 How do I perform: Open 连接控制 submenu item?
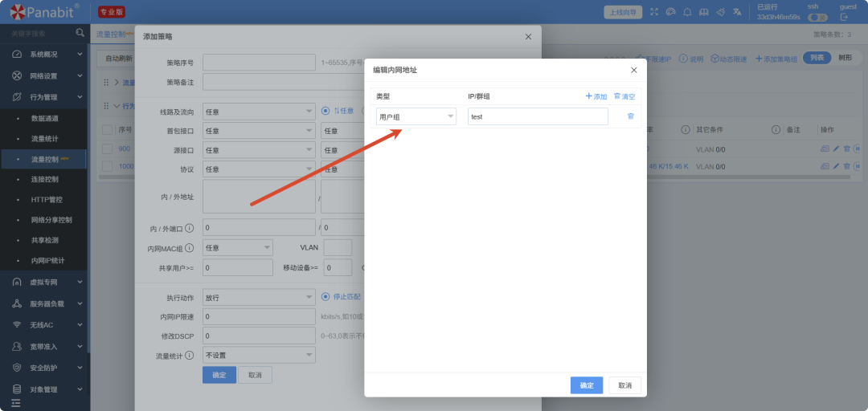44,179
